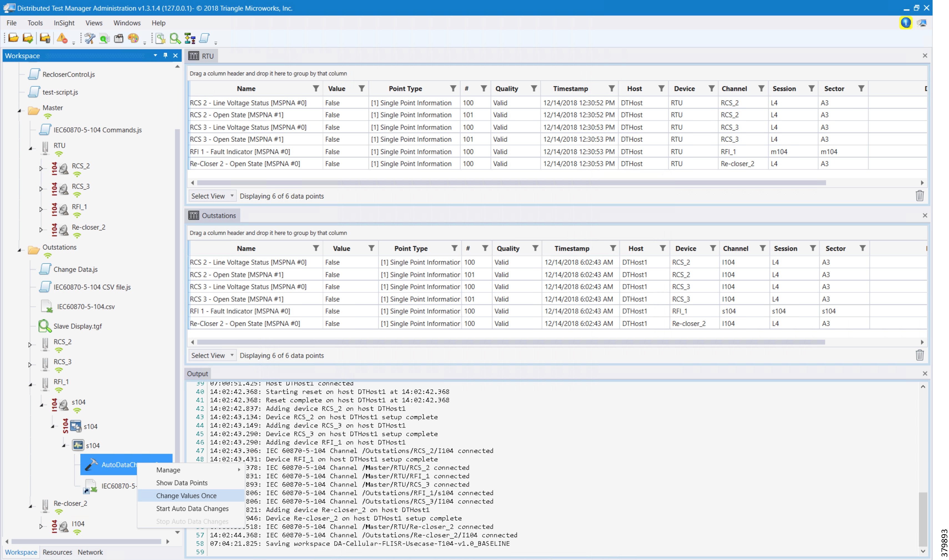Open the Help menu
The width and height of the screenshot is (949, 560).
point(158,23)
